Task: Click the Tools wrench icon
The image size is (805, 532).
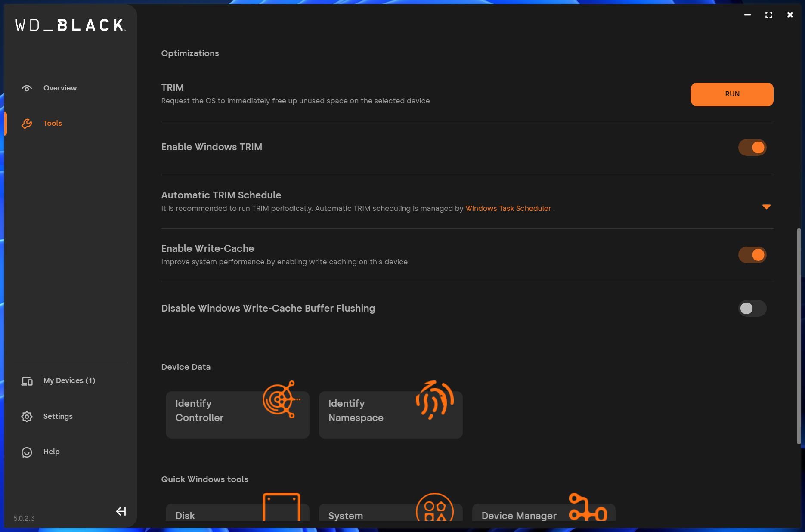Action: [27, 124]
